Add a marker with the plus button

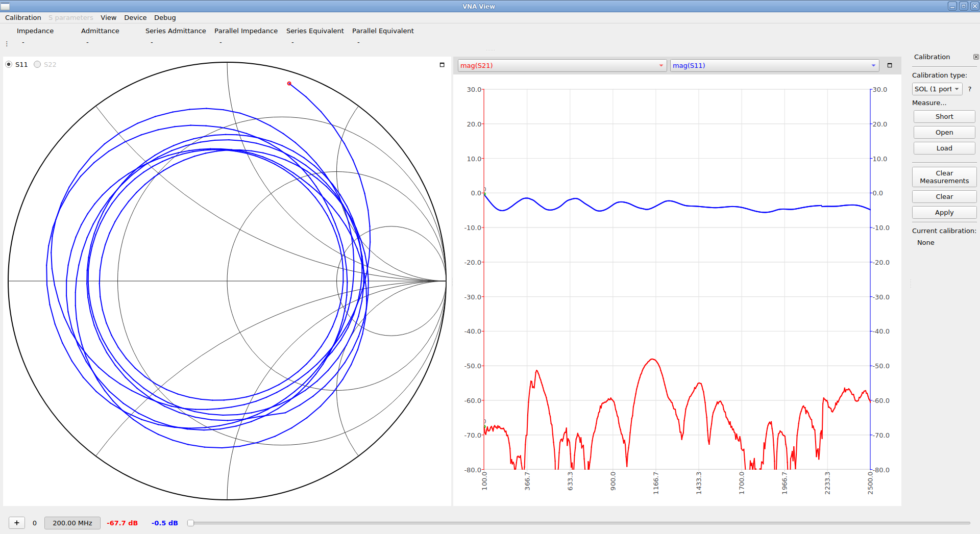(x=17, y=523)
